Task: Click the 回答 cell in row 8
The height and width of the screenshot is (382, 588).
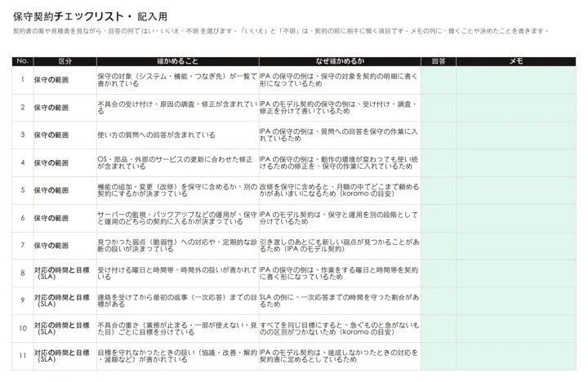Action: [x=439, y=273]
